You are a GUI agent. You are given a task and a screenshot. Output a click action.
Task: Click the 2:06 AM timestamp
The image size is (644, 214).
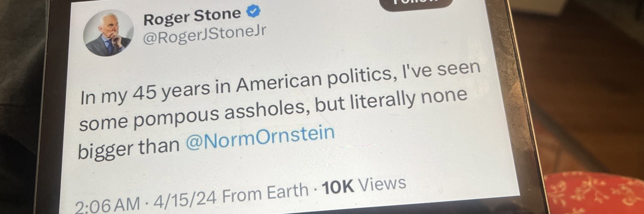click(x=107, y=204)
